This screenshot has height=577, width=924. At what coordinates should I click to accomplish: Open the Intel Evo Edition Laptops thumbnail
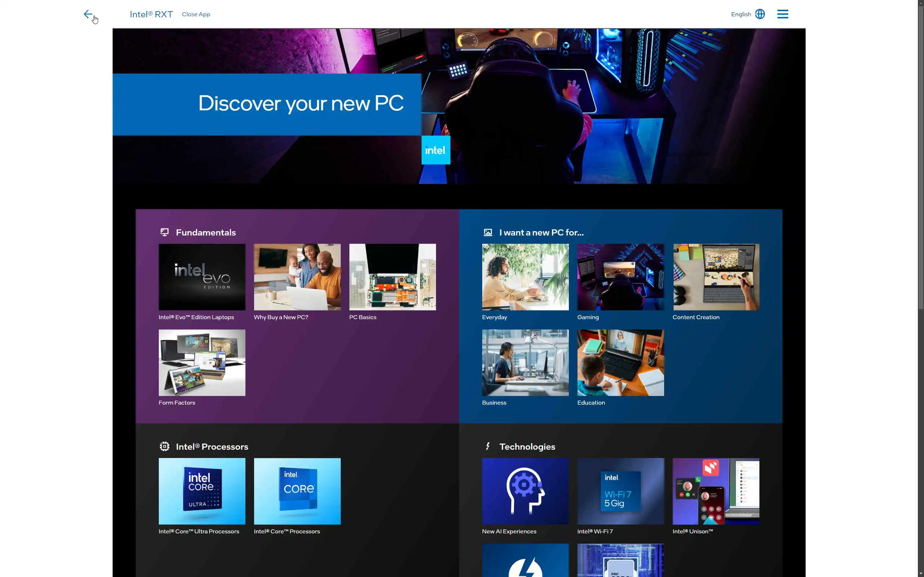[202, 277]
